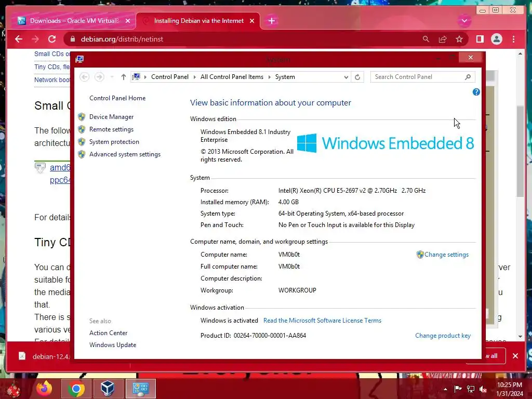The height and width of the screenshot is (399, 532).
Task: Select Control Panel in the breadcrumb
Action: (170, 77)
